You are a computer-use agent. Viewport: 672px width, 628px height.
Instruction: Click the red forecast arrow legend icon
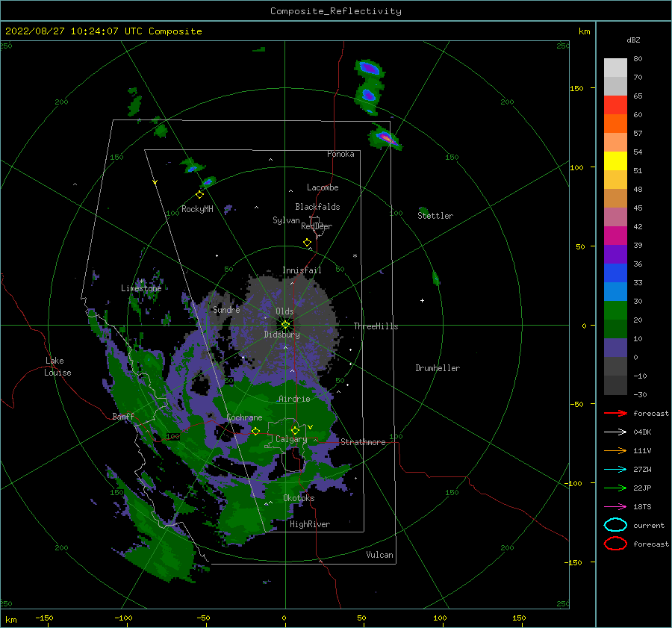coord(615,413)
